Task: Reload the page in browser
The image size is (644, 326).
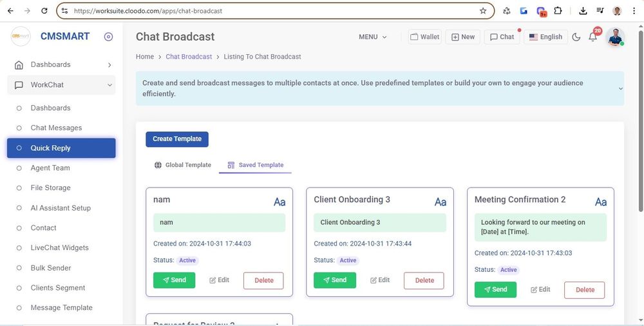Action: click(x=44, y=11)
